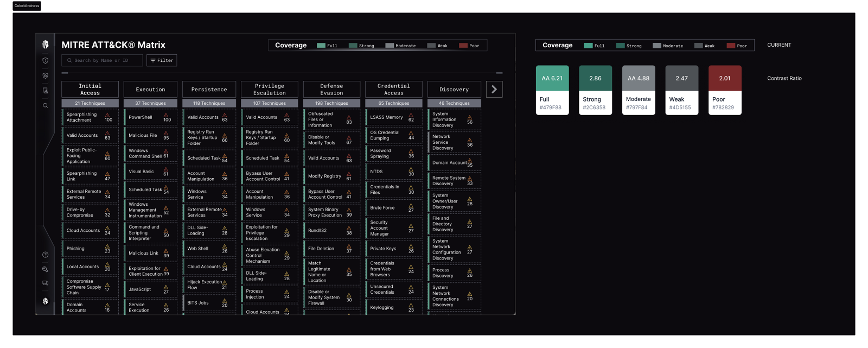This screenshot has height=348, width=868.
Task: Open the Windows Command Shell card
Action: coord(150,154)
